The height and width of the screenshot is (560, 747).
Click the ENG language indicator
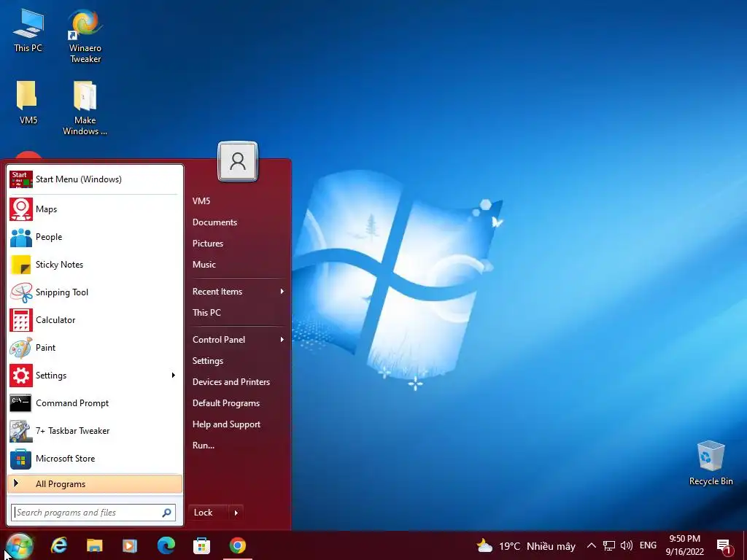648,545
